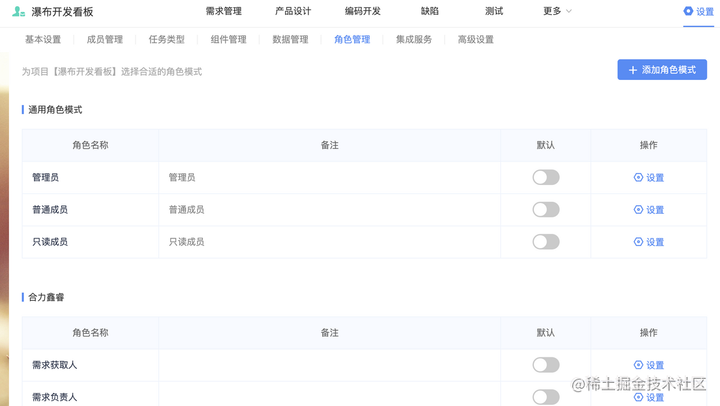The image size is (720, 406).
Task: Click the settings gear icon for 需求负责人 role
Action: click(638, 397)
